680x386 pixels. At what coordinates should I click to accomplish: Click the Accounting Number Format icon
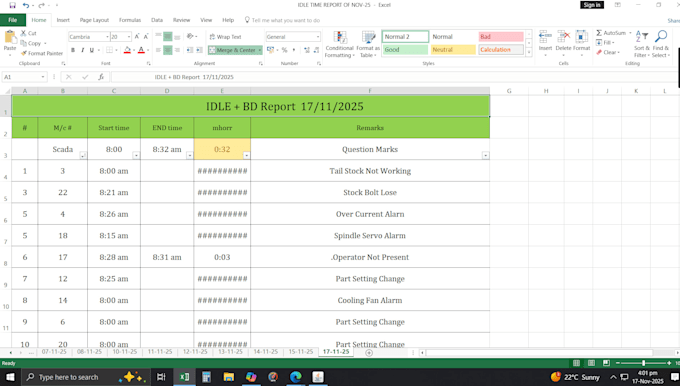pos(271,50)
